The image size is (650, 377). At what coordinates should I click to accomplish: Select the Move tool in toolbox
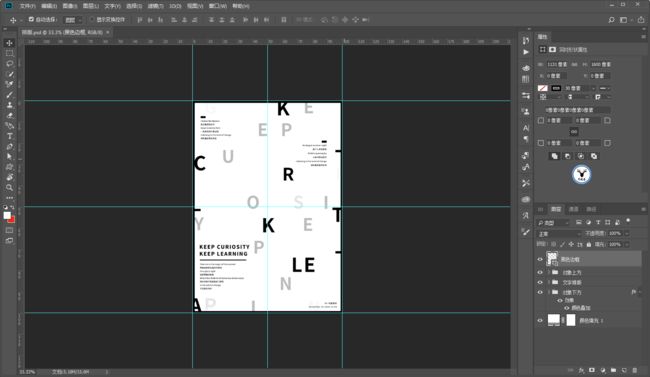(10, 43)
